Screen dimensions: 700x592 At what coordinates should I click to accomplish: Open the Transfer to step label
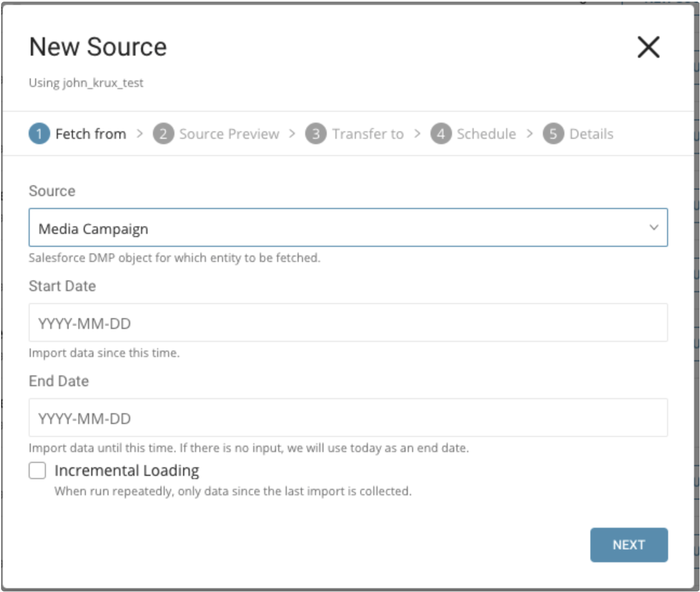coord(368,134)
